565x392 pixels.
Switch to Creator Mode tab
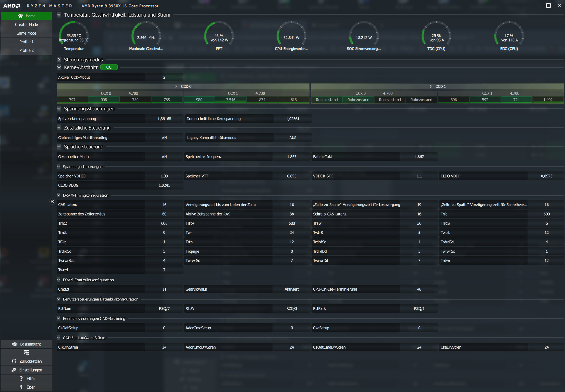(26, 25)
